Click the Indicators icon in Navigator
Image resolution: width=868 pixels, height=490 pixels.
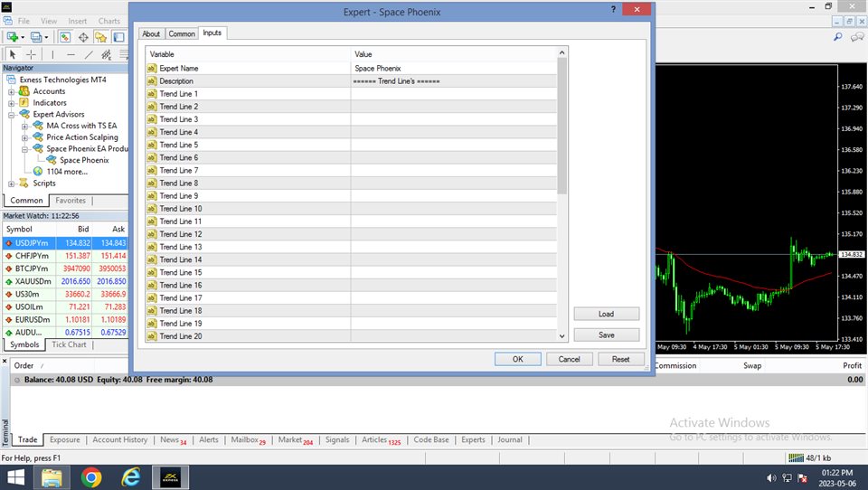click(x=24, y=102)
